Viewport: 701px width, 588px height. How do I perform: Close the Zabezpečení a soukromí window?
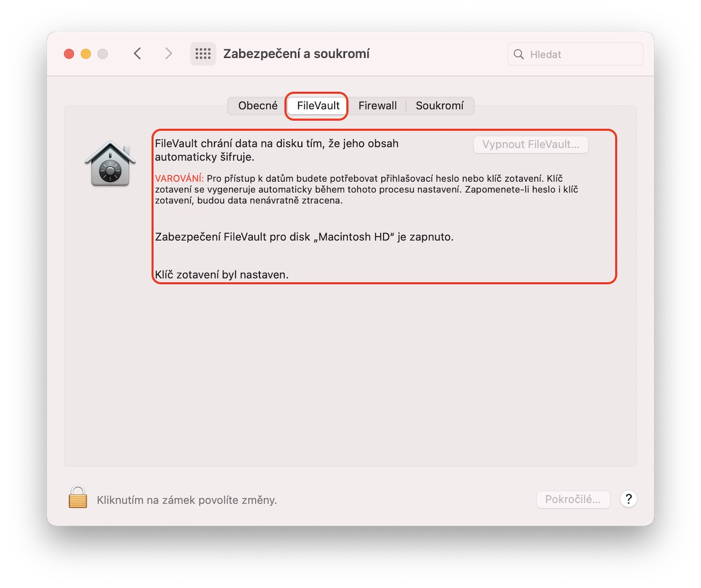(x=69, y=54)
